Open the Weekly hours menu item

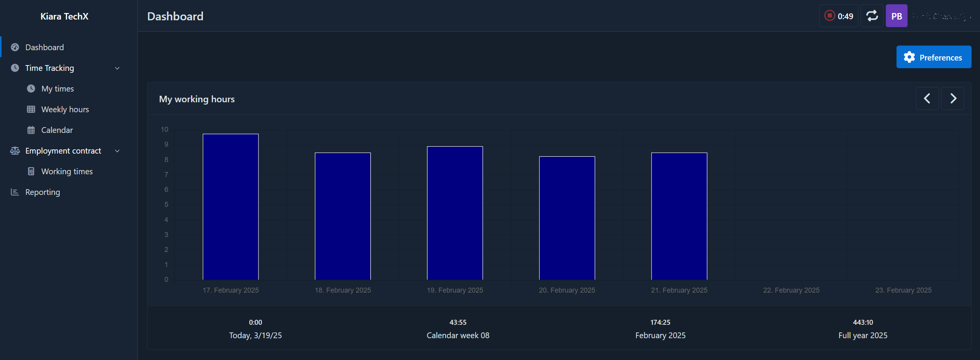65,109
